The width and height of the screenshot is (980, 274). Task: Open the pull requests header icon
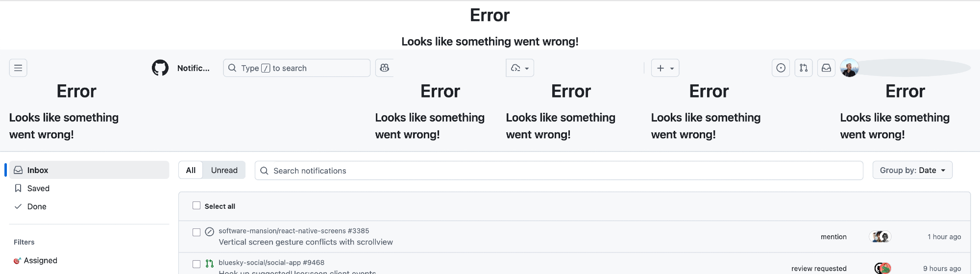click(804, 68)
